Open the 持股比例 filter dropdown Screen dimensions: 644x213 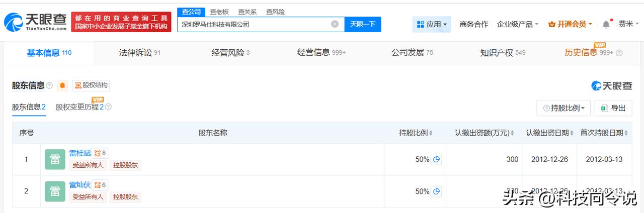point(563,108)
